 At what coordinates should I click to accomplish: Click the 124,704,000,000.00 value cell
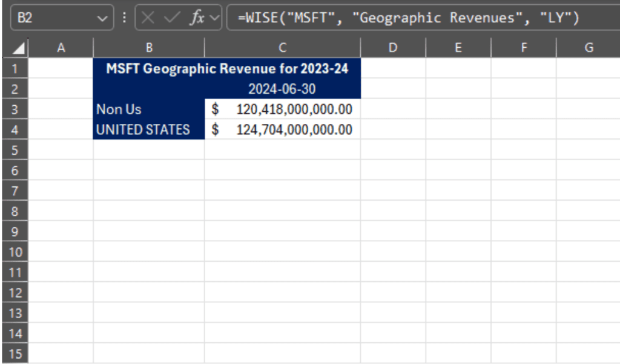click(x=282, y=129)
